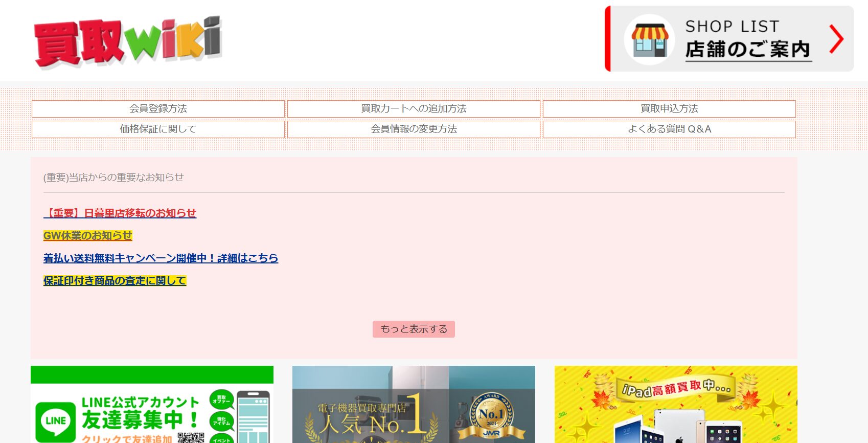Open the 日暮里店移転のお知らせ notice link
Viewport: 868px width, 443px height.
[x=120, y=213]
